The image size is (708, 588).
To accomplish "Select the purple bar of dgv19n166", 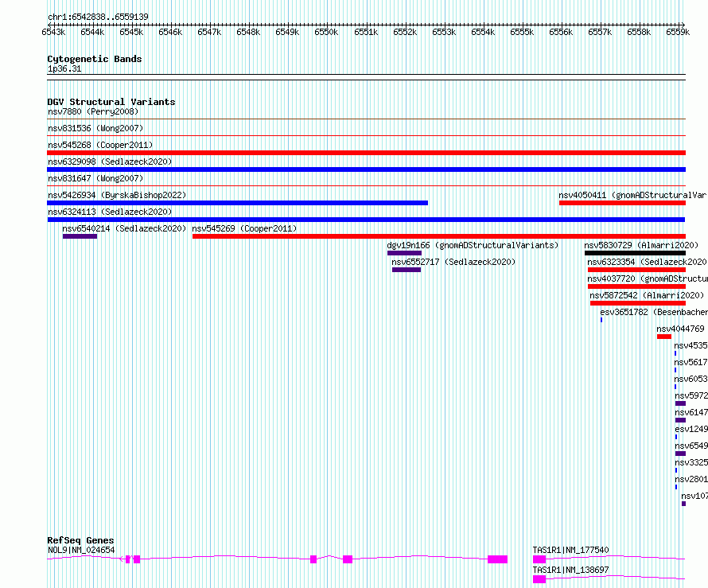I will 405,253.
